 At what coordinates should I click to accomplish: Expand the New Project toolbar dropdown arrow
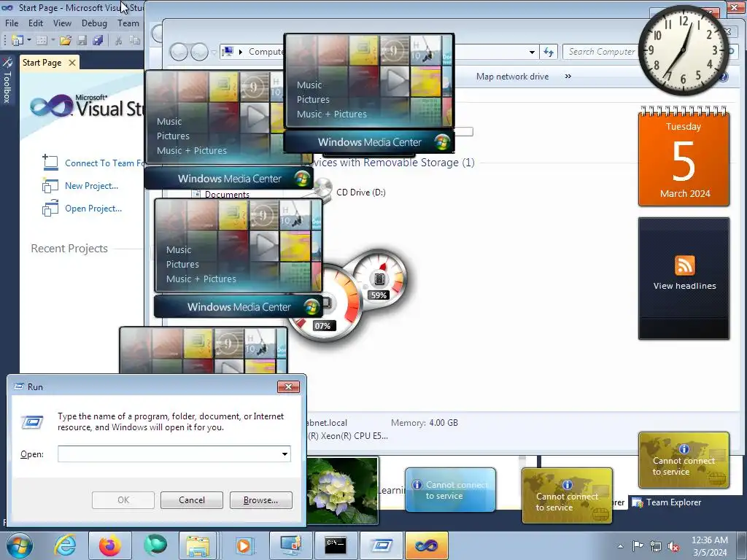[28, 41]
